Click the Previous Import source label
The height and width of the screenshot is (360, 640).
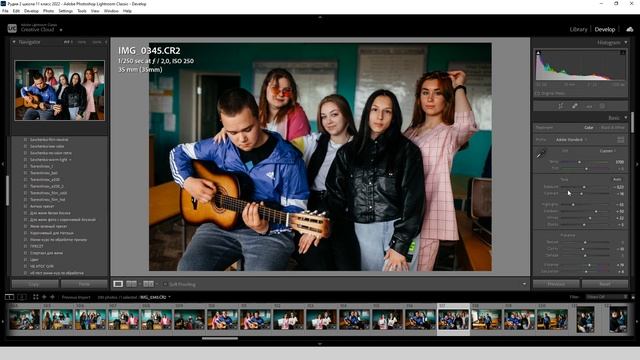point(76,297)
